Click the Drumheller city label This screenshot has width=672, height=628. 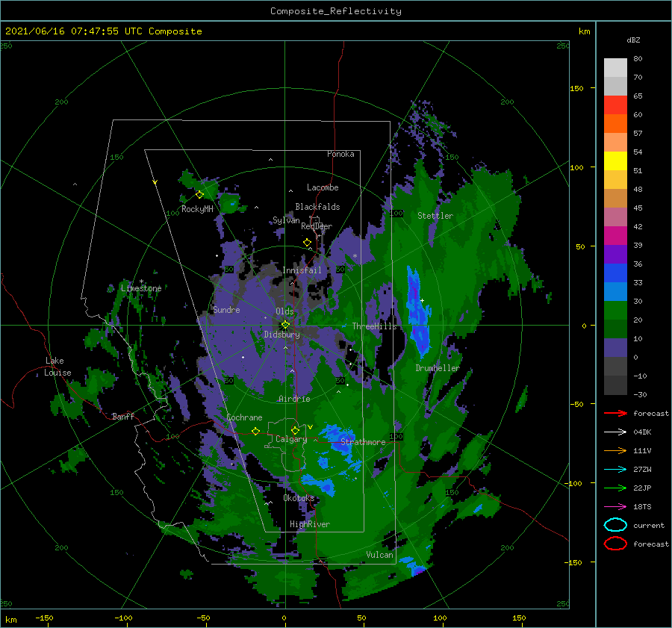[x=438, y=368]
